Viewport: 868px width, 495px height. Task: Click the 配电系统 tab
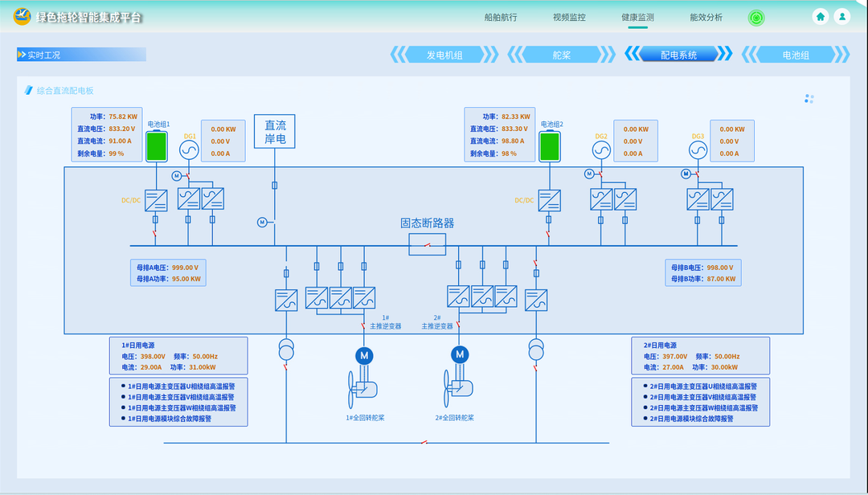click(x=678, y=55)
